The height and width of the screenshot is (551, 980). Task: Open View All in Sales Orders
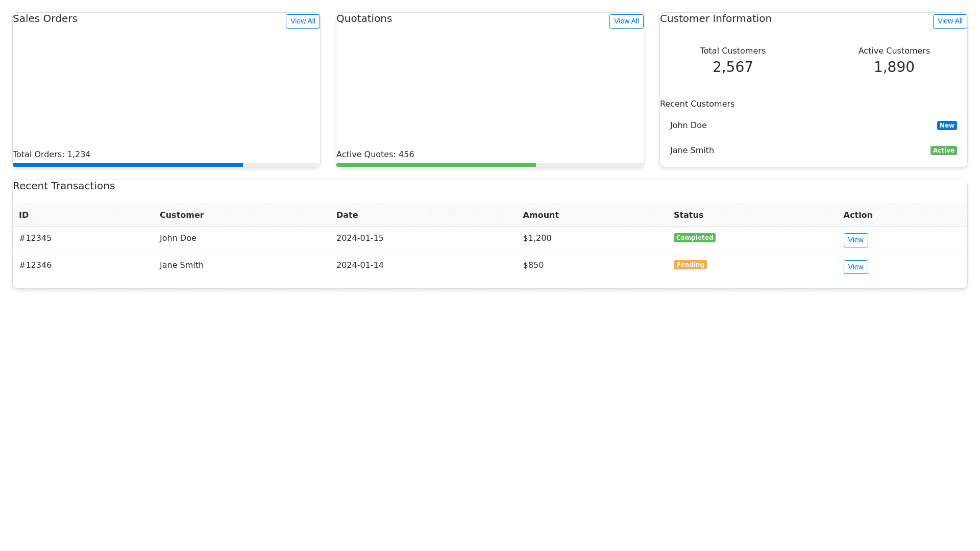pos(303,21)
